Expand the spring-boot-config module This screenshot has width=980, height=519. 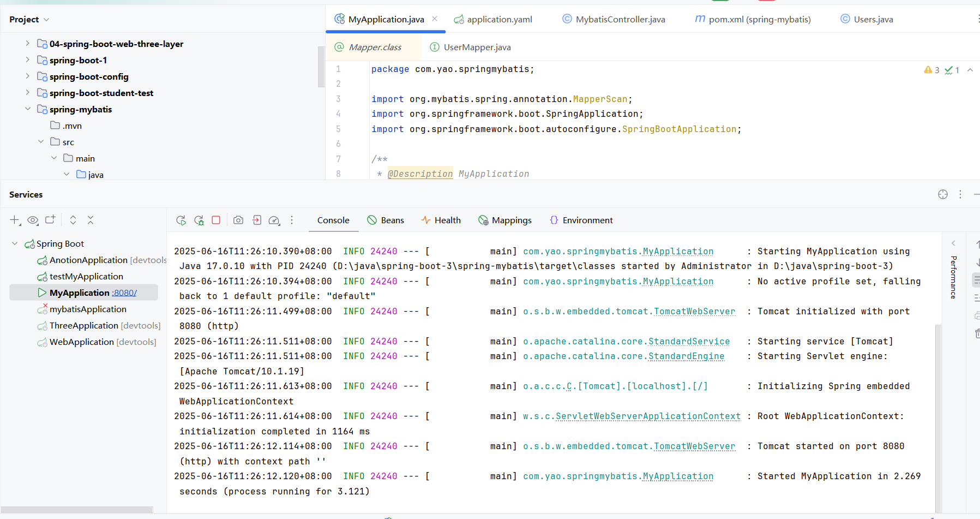coord(28,76)
